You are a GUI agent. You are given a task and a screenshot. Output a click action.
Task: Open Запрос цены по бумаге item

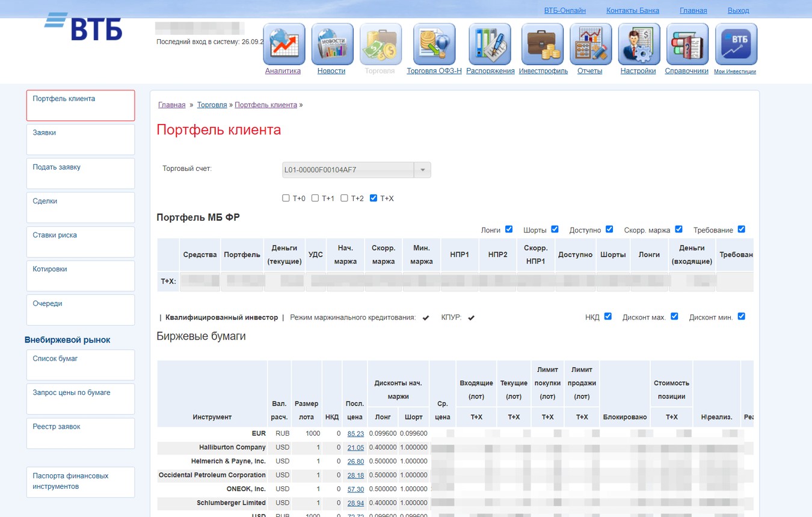81,399
